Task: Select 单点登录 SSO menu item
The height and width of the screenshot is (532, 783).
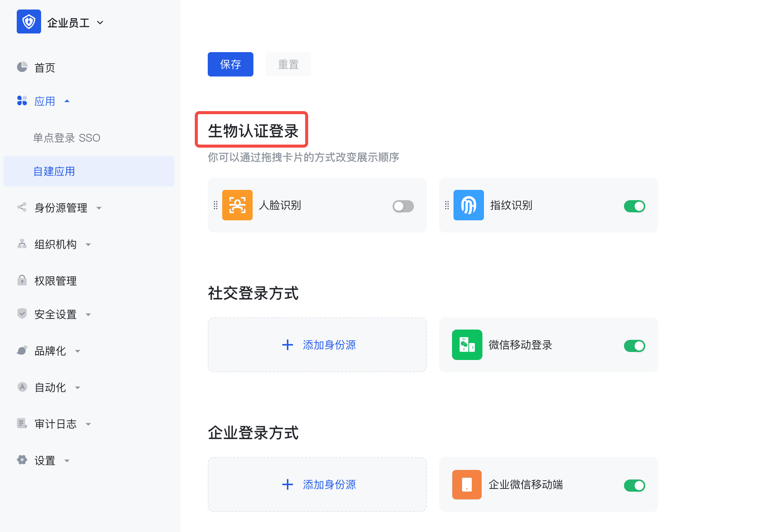Action: [x=67, y=138]
